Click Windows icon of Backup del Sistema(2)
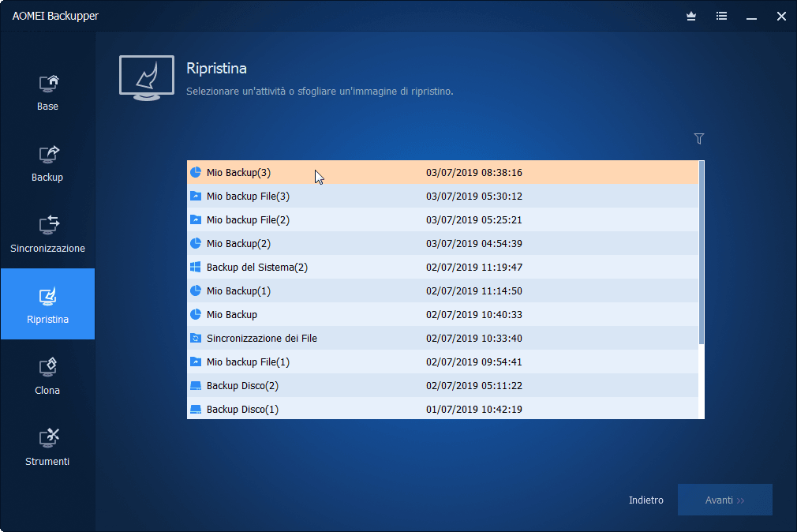Viewport: 797px width, 532px height. point(196,267)
